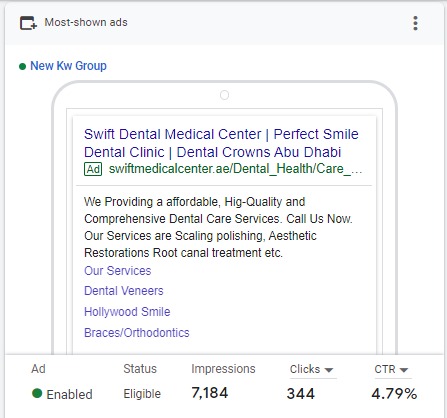447x418 pixels.
Task: Click the Most-shown ads card title
Action: pyautogui.click(x=86, y=22)
